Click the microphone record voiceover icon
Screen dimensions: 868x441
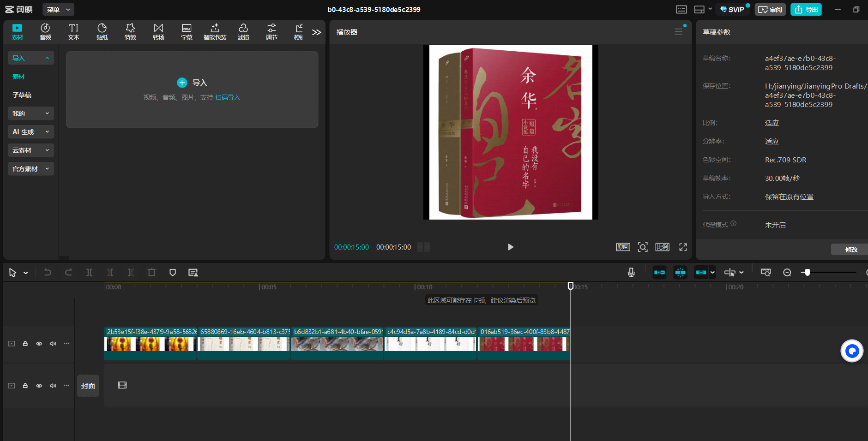tap(631, 273)
